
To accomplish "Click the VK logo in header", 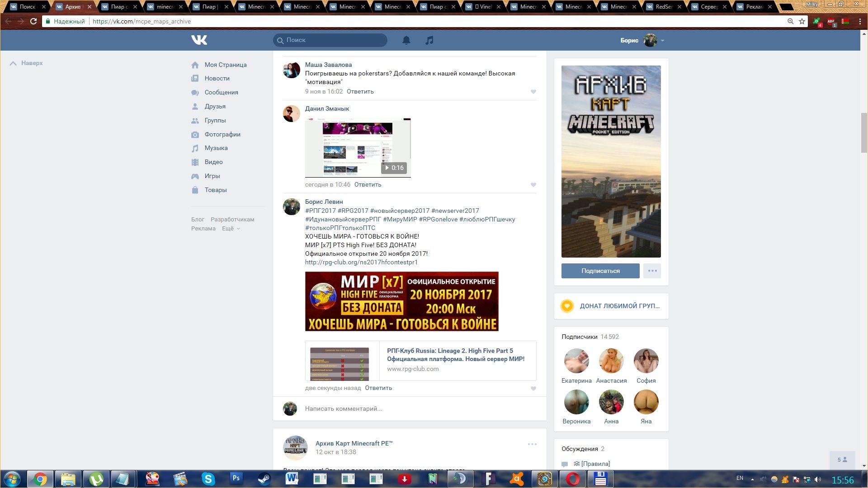I will (199, 40).
